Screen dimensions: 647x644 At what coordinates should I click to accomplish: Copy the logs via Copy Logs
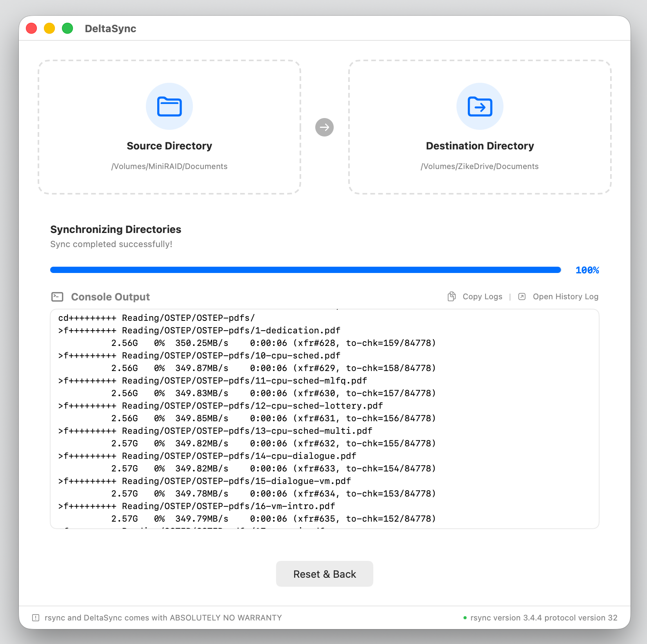pos(482,297)
